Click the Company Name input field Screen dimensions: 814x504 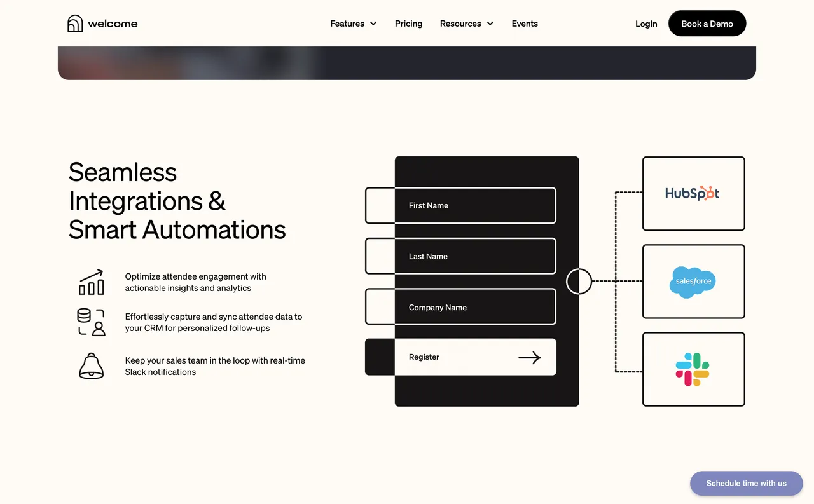pyautogui.click(x=476, y=307)
